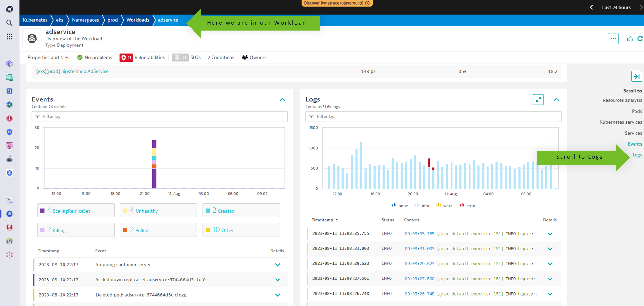This screenshot has height=306, width=644.
Task: Expand the Logs panel to full view
Action: coord(538,99)
